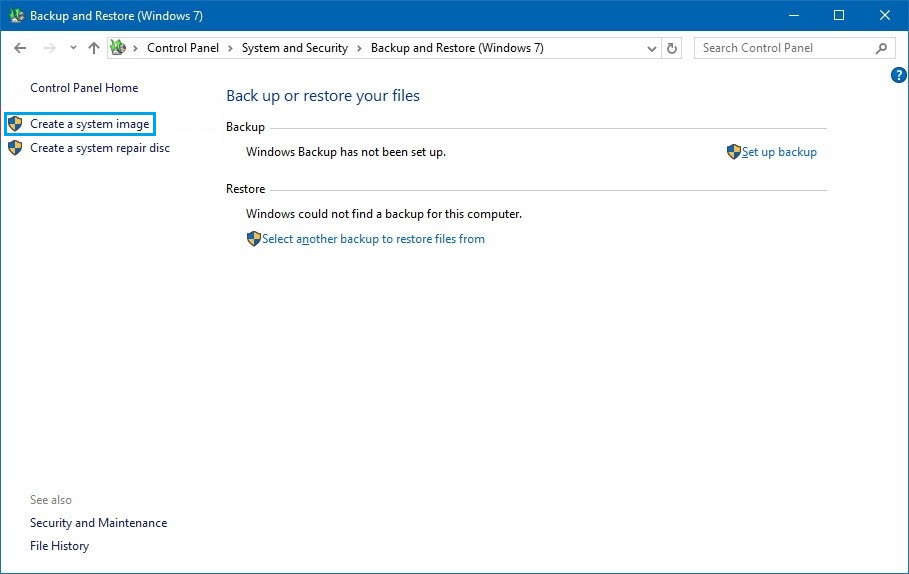Click 'Windows Backup has not been set up.' text
Image resolution: width=909 pixels, height=574 pixels.
(346, 152)
